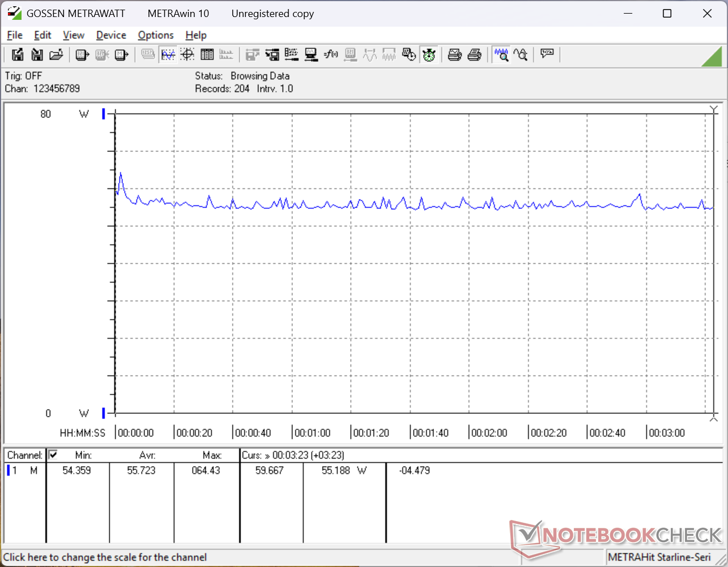Open the table view toolbar icon
This screenshot has width=728, height=567.
point(207,54)
